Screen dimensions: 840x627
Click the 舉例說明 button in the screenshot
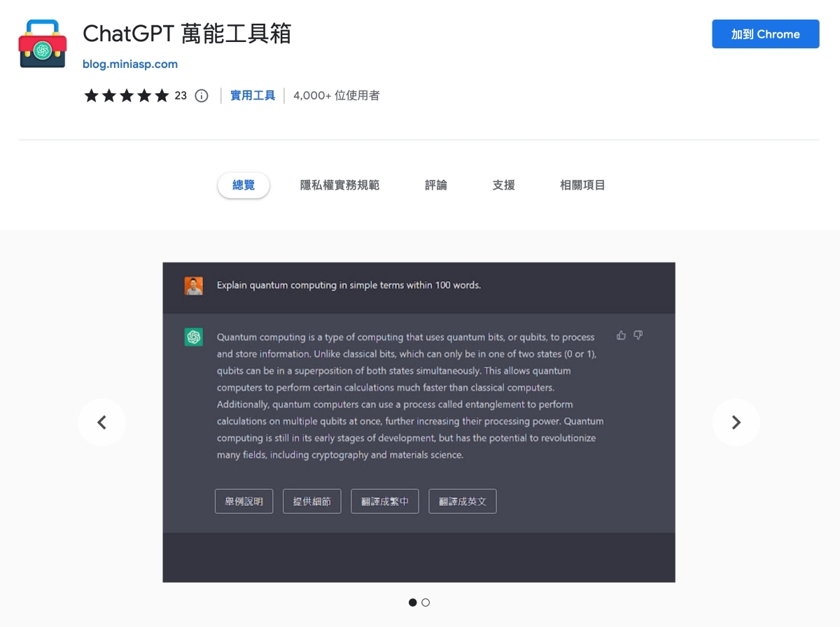[244, 502]
